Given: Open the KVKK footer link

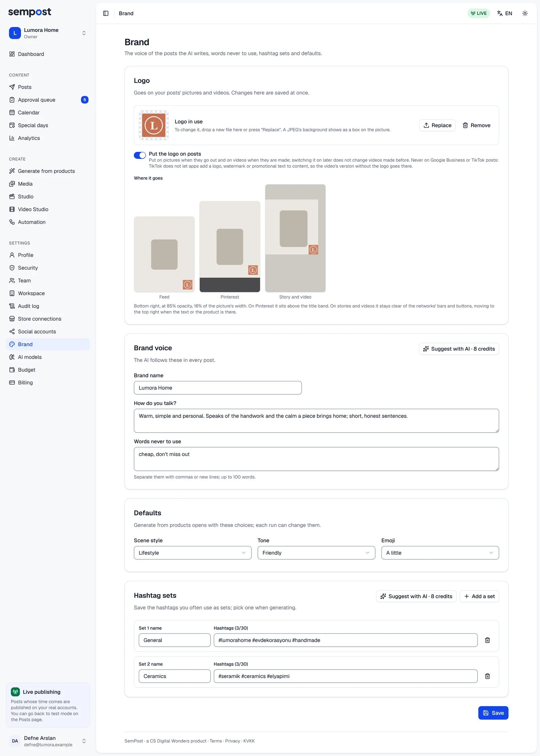Looking at the screenshot, I should 249,741.
